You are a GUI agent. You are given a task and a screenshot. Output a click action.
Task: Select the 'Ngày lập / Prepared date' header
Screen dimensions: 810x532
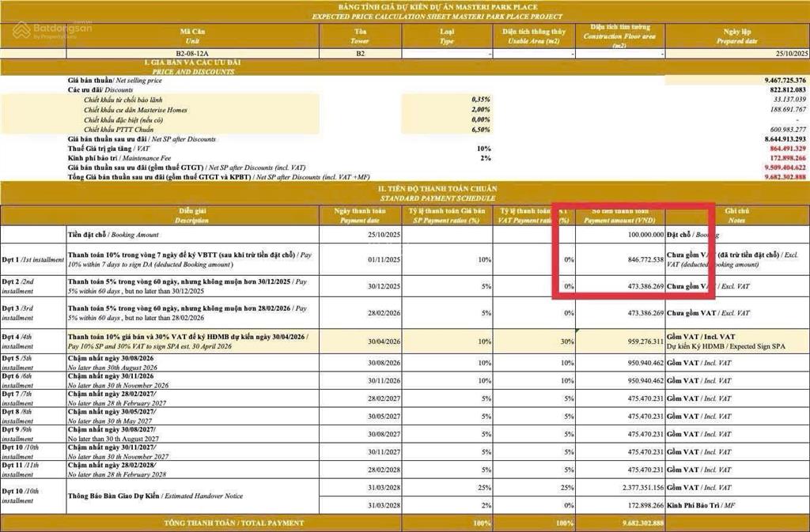click(x=737, y=36)
